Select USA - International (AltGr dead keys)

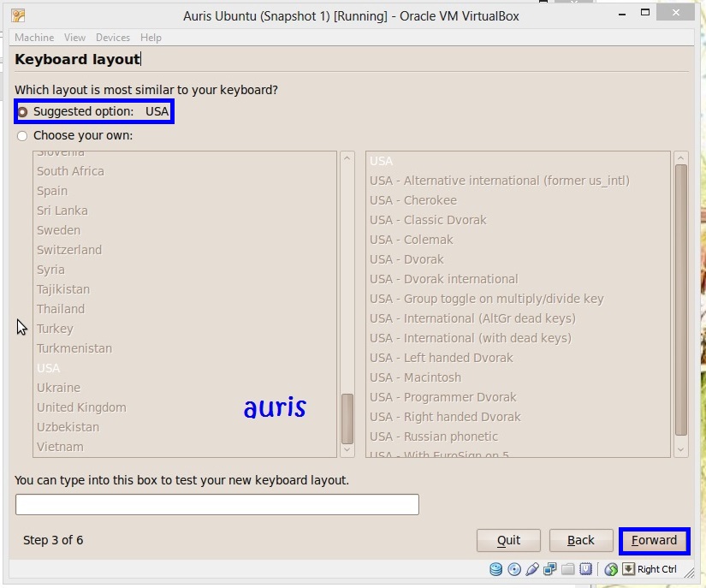point(518,318)
